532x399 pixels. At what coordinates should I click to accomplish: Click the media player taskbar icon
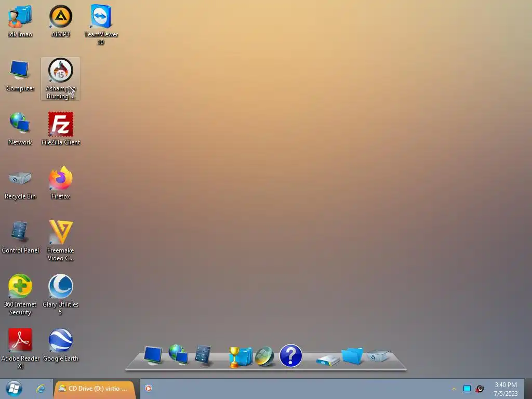(148, 389)
